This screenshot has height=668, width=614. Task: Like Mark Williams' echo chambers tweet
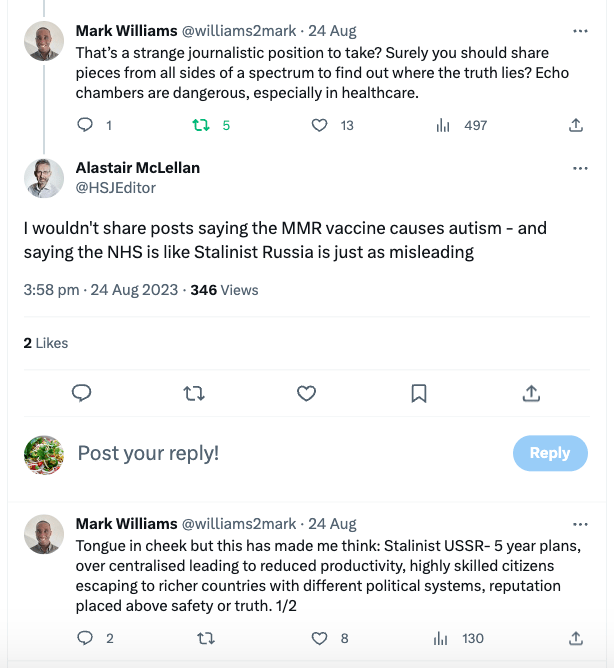[x=320, y=125]
